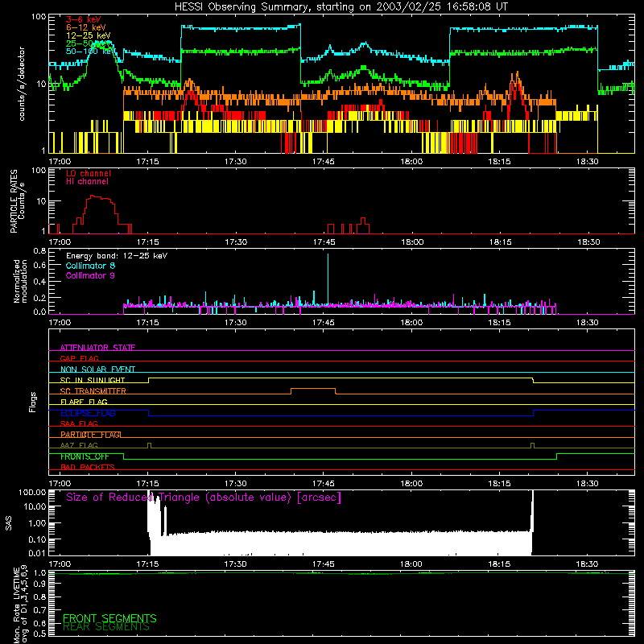Image resolution: width=644 pixels, height=644 pixels.
Task: Click the FLARE_FLAG label
Action: 84,402
